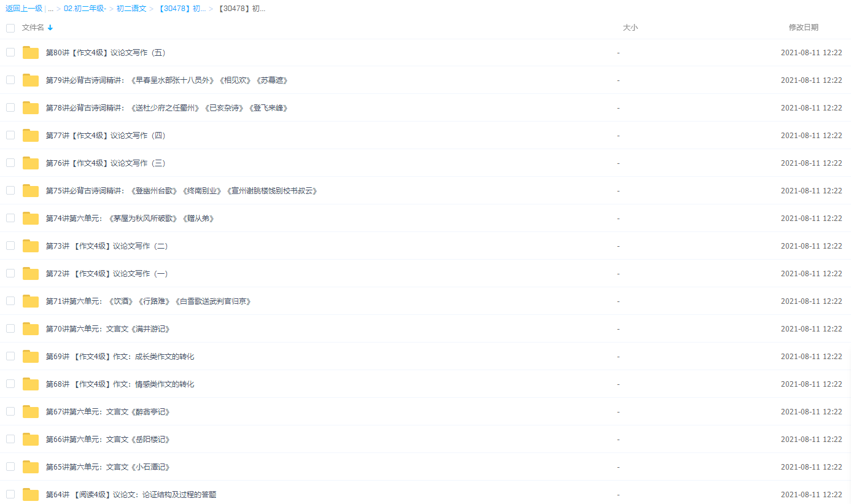Select the checkbox for 第71讲《饮酒》row
The height and width of the screenshot is (504, 851).
click(10, 301)
